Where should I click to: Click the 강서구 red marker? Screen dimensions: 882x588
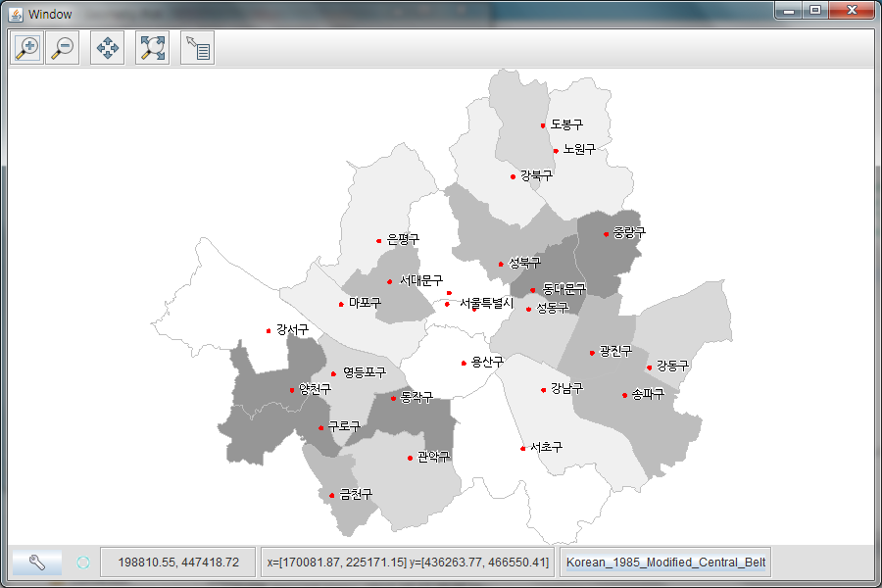[x=269, y=329]
